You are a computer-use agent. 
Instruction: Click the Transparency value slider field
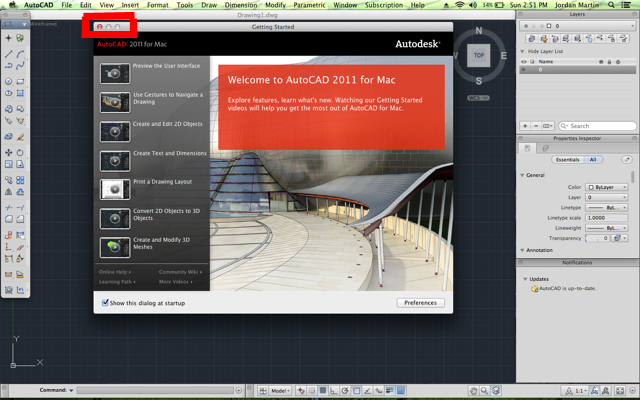[x=598, y=238]
